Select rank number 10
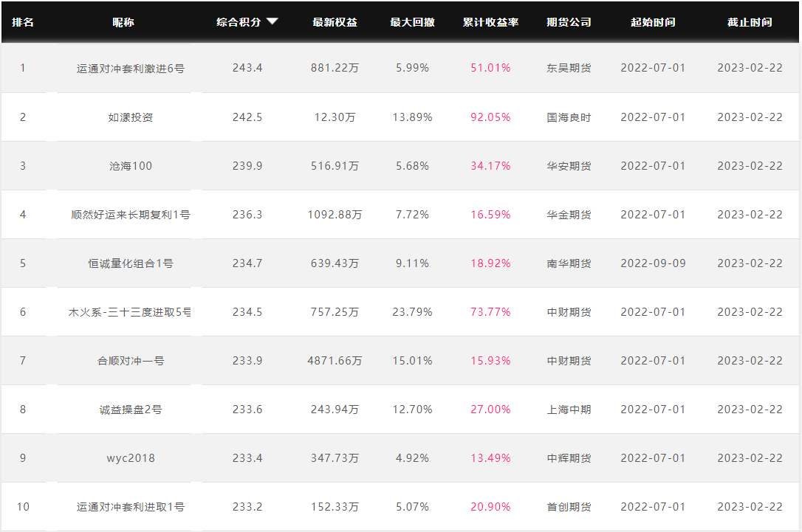The width and height of the screenshot is (802, 532). click(23, 507)
